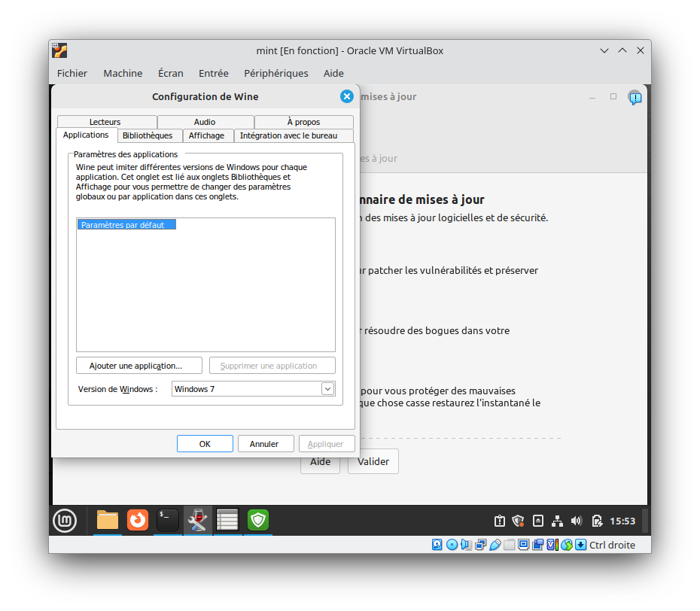Expand the Machine menu
The width and height of the screenshot is (700, 611).
point(123,73)
